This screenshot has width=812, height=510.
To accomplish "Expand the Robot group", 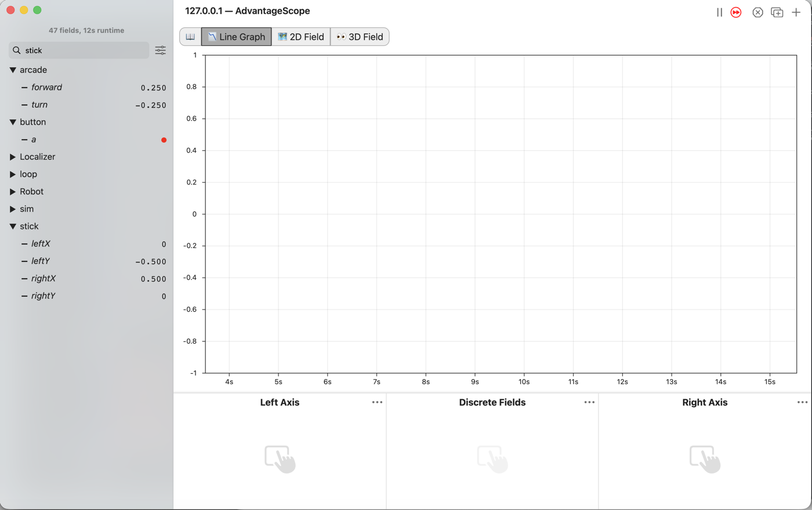I will pos(13,192).
